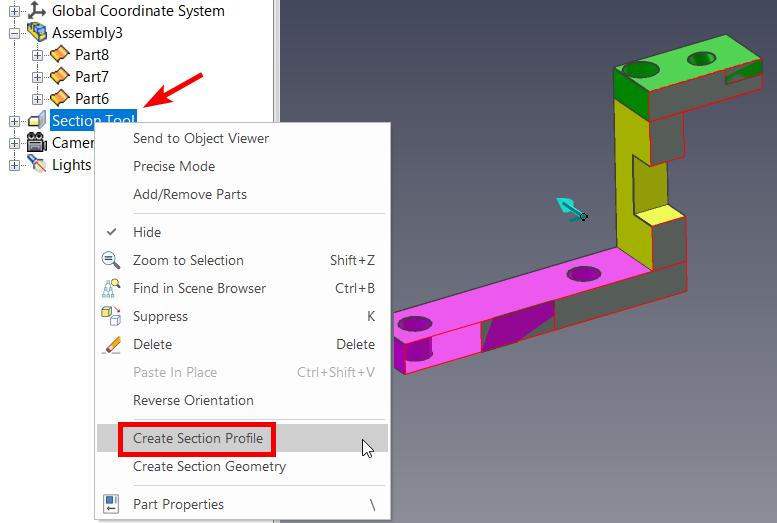
Task: Choose Zoom to Selection
Action: coord(188,260)
